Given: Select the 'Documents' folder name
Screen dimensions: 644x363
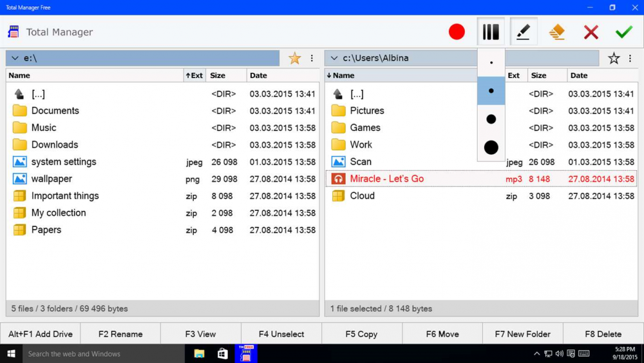Looking at the screenshot, I should 55,111.
